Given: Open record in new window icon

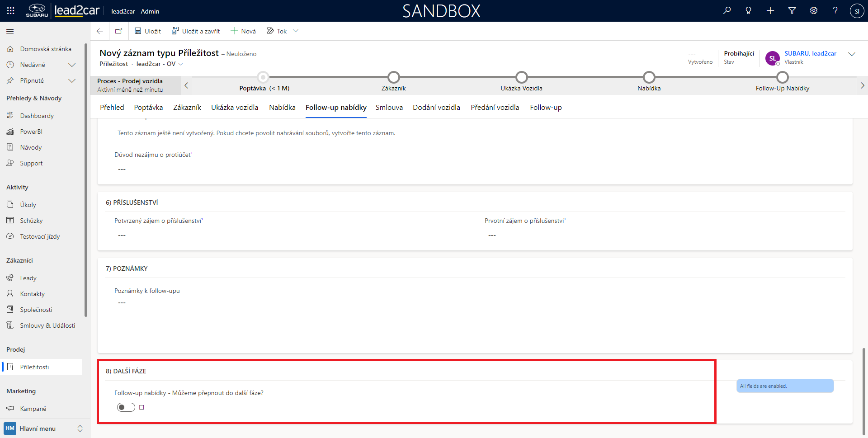Looking at the screenshot, I should 119,31.
